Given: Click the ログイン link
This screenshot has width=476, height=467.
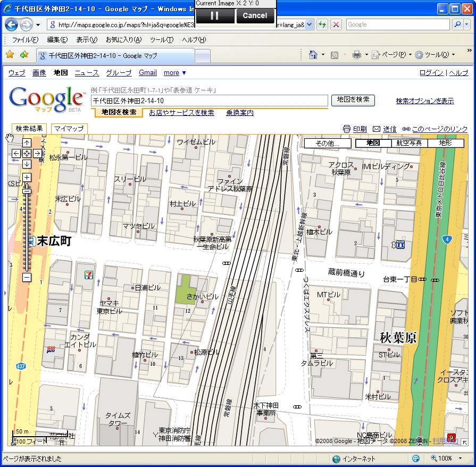Looking at the screenshot, I should 431,73.
